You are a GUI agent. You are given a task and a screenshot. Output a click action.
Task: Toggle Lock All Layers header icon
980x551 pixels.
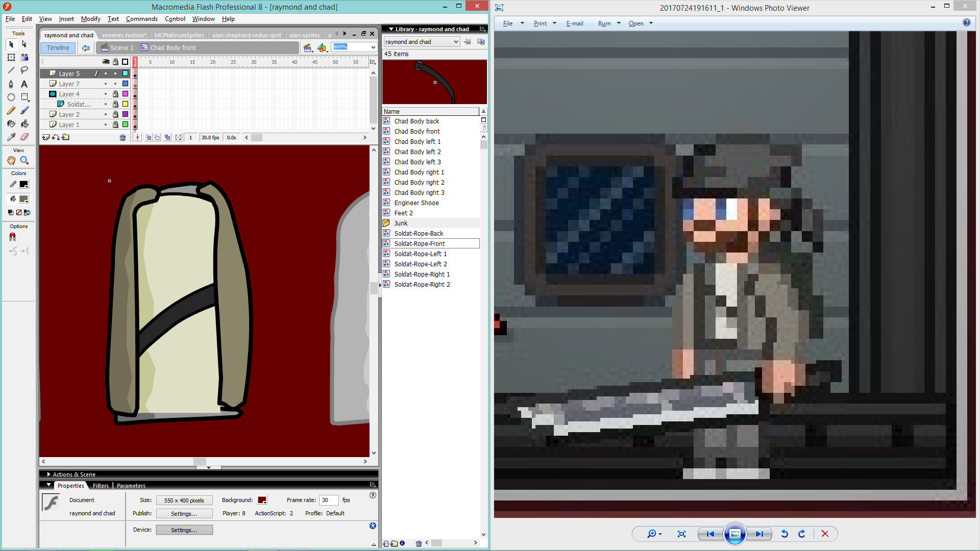coord(115,62)
